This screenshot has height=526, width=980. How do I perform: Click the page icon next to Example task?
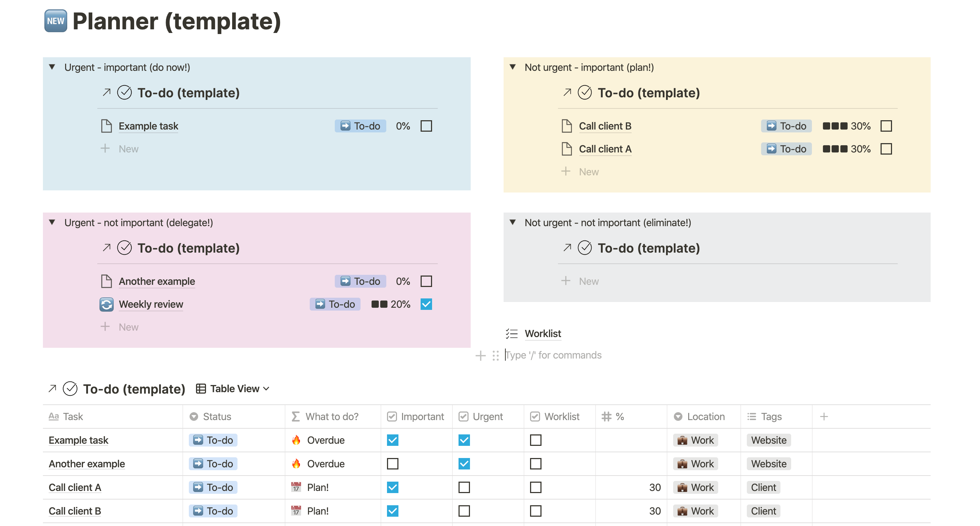[x=107, y=126]
